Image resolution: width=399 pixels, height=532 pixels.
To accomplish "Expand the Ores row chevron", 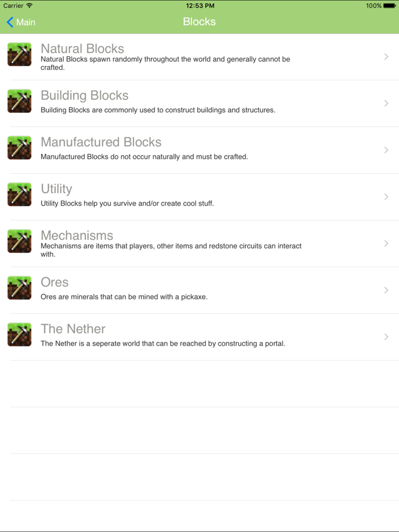I will point(386,290).
